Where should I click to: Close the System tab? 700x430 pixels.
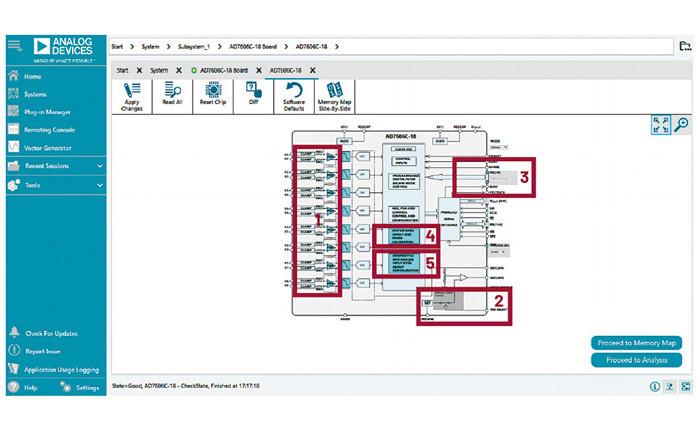179,71
